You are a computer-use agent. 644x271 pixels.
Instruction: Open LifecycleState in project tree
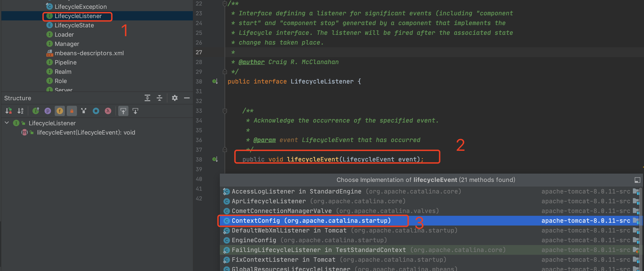click(x=74, y=25)
